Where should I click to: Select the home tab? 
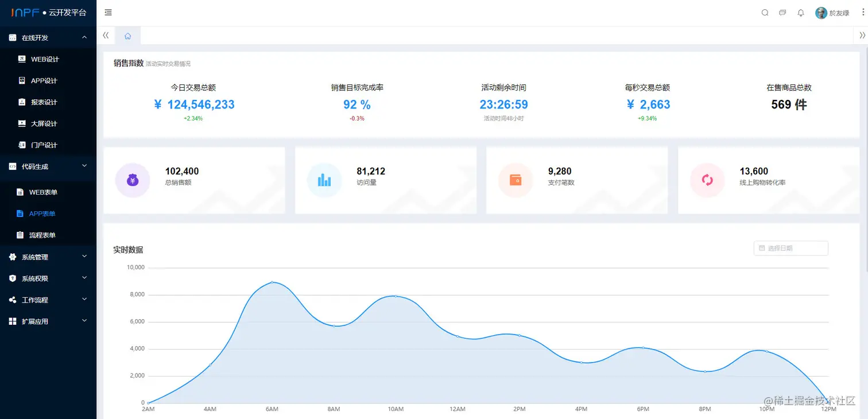128,36
